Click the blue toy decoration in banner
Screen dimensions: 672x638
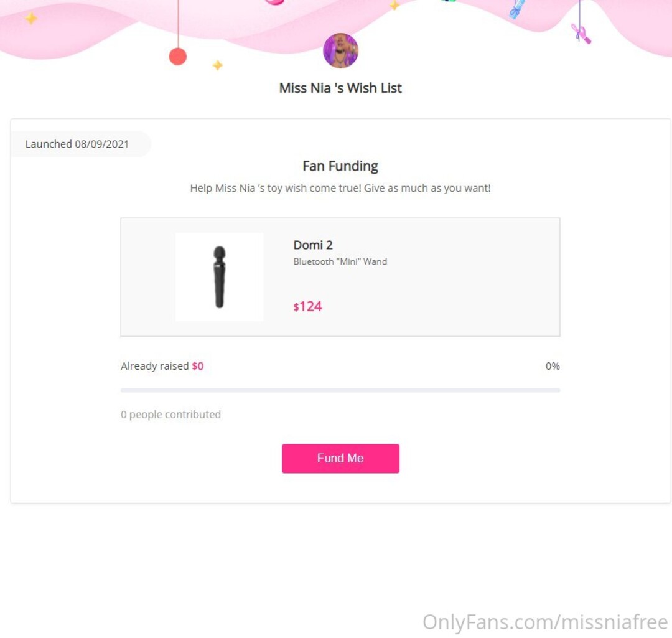(516, 9)
